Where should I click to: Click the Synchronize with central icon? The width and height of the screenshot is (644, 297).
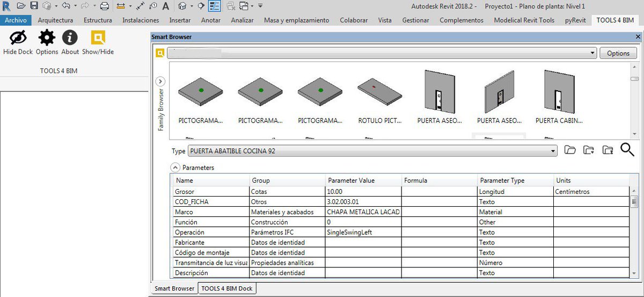pyautogui.click(x=47, y=6)
